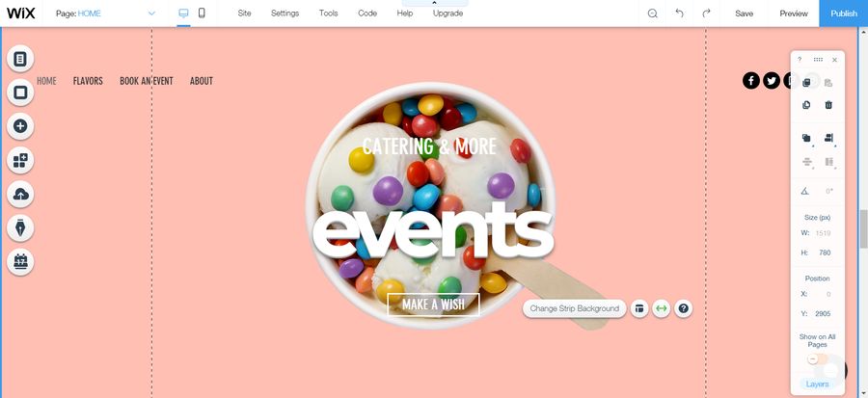Open the Background panel from the left sidebar

click(20, 93)
